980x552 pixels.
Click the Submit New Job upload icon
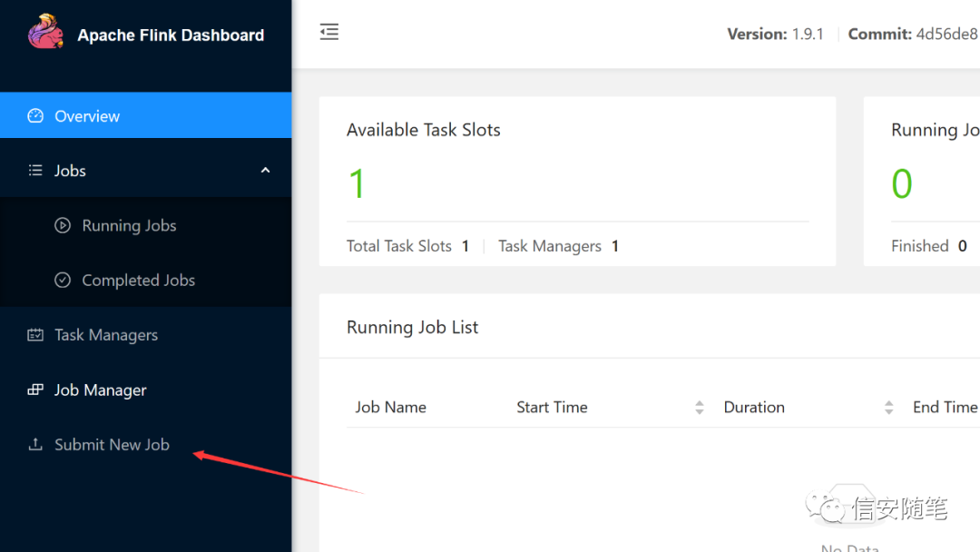coord(35,445)
